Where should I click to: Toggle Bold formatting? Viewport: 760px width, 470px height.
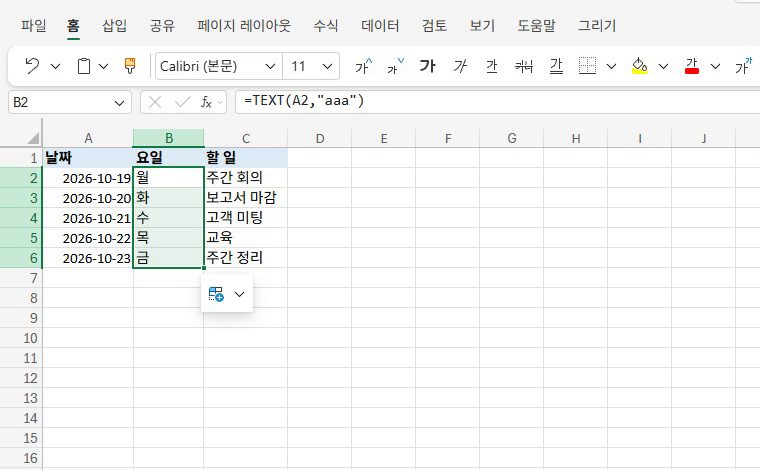tap(428, 66)
